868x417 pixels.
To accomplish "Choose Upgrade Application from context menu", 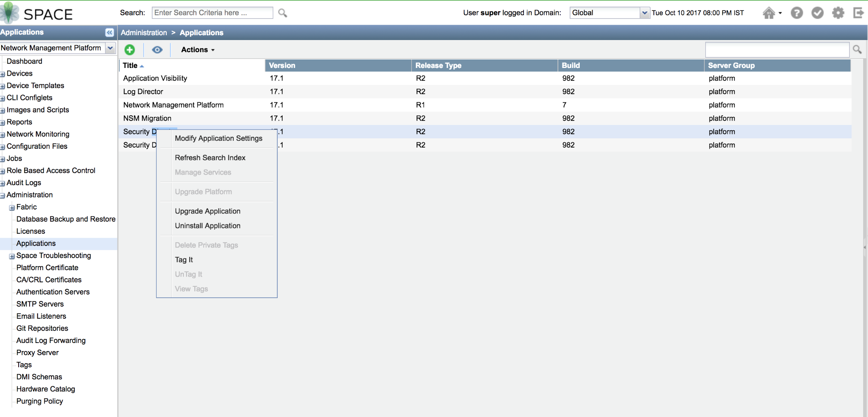I will tap(207, 211).
